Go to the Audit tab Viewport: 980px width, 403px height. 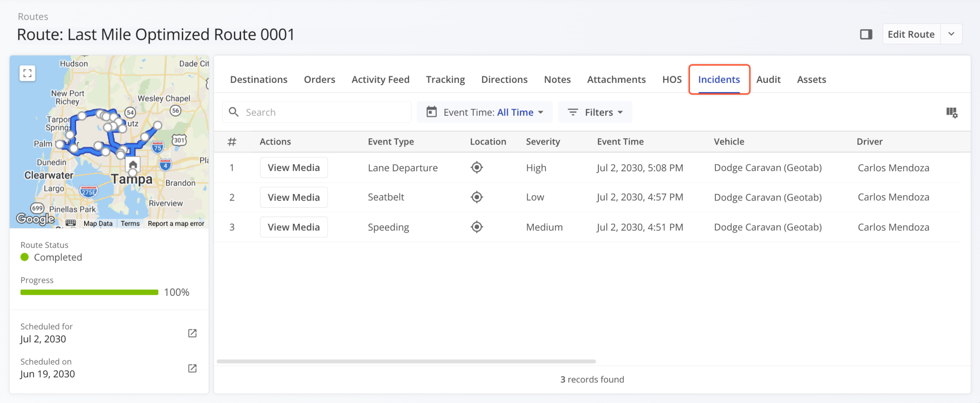coord(768,79)
